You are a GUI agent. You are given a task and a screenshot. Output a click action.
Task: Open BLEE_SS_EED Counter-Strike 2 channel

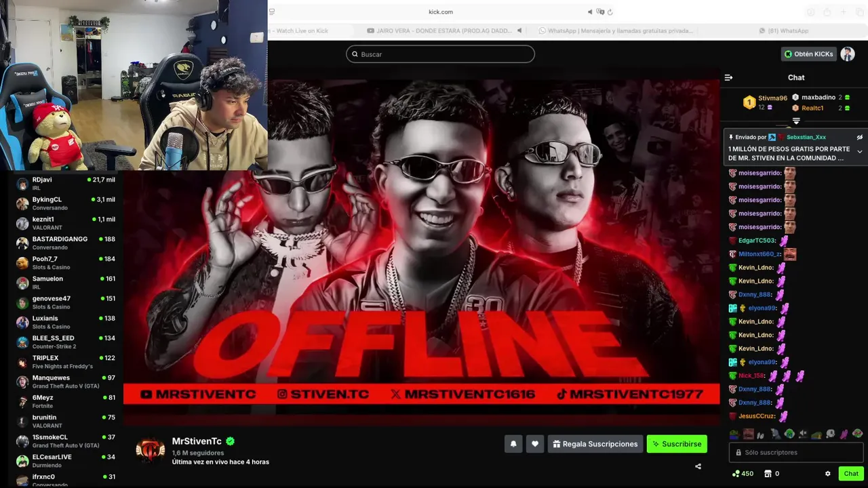(x=66, y=342)
